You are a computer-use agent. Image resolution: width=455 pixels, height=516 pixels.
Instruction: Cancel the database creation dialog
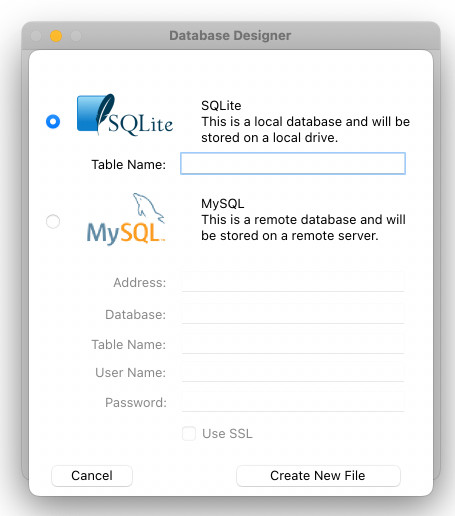point(92,476)
